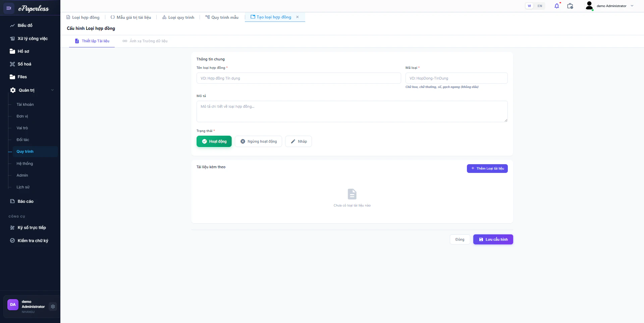Collapse the sidebar menu toggle icon
Image resolution: width=644 pixels, height=323 pixels.
pyautogui.click(x=9, y=8)
